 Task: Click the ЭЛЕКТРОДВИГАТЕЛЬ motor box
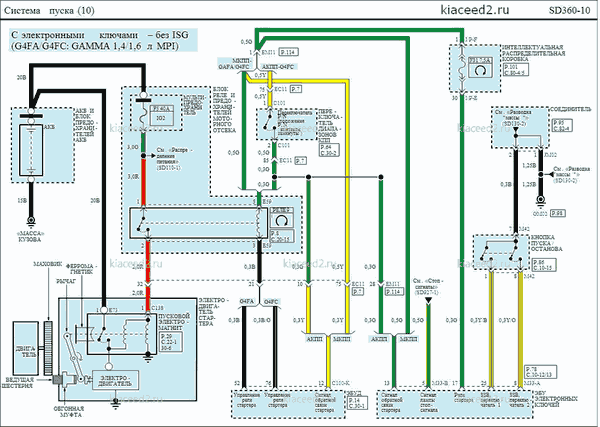116,380
